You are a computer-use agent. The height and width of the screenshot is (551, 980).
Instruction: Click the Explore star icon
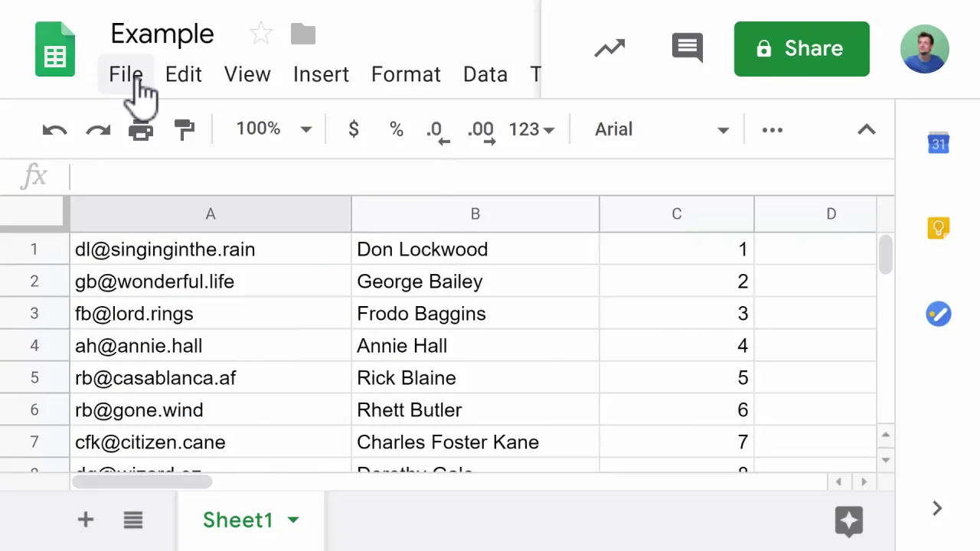[x=848, y=521]
